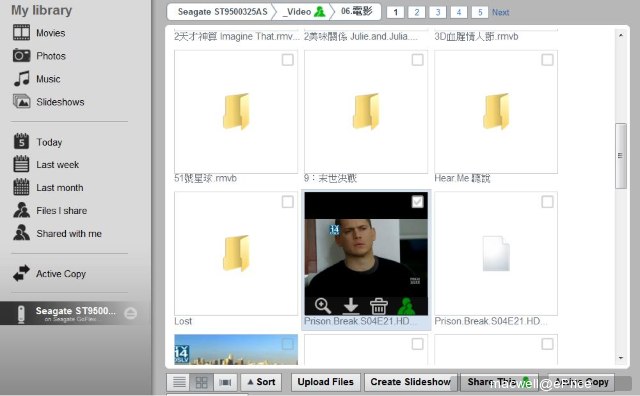Image resolution: width=640 pixels, height=396 pixels.
Task: Open the Sort options menu
Action: point(261,382)
